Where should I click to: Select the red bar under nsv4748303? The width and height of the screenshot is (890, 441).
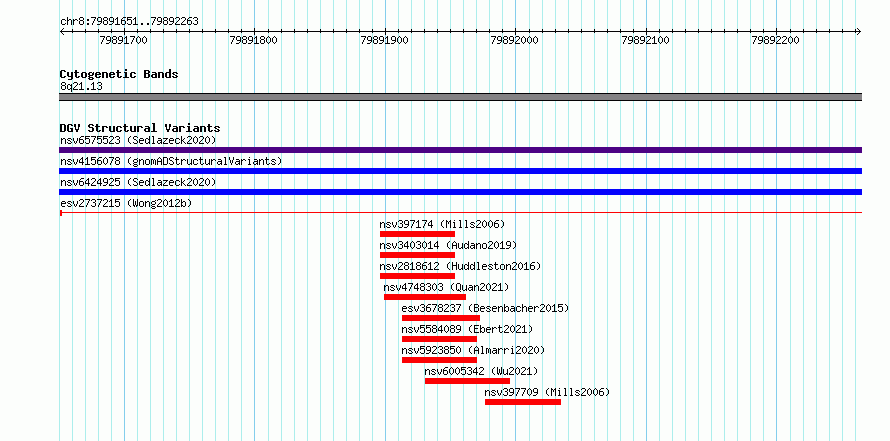[425, 297]
